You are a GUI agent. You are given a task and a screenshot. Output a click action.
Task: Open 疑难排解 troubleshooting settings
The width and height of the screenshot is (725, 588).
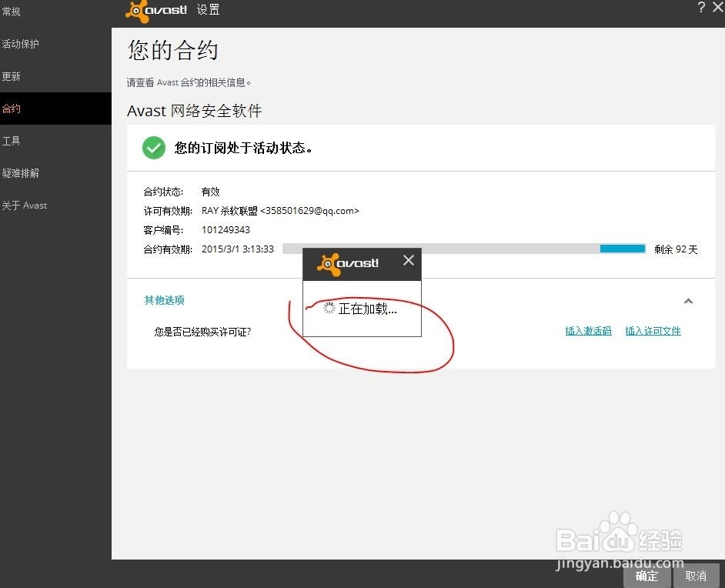tap(20, 173)
